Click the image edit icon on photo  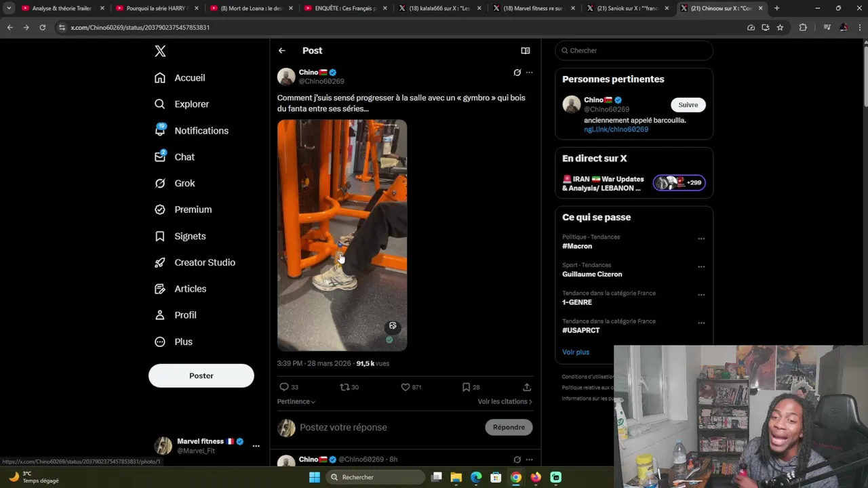[x=393, y=326]
